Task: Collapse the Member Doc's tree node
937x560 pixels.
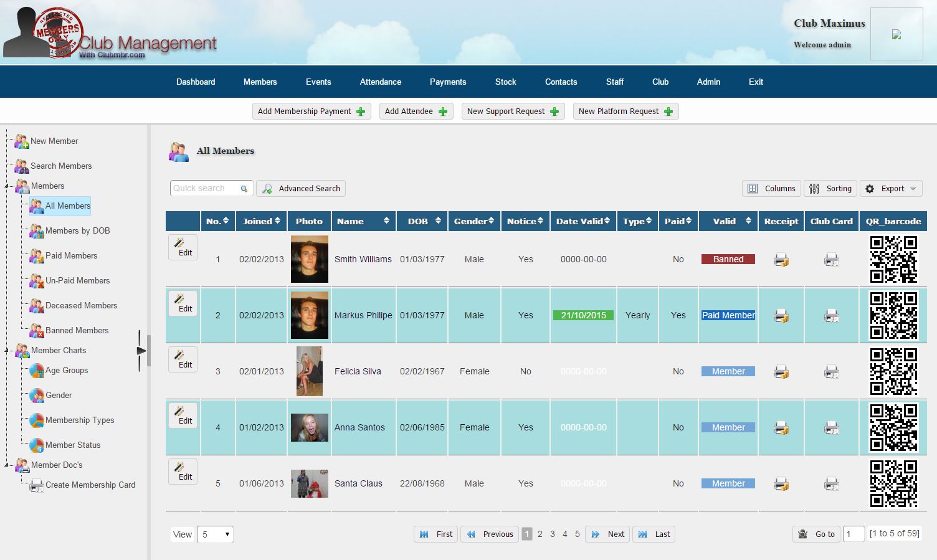Action: 7,465
